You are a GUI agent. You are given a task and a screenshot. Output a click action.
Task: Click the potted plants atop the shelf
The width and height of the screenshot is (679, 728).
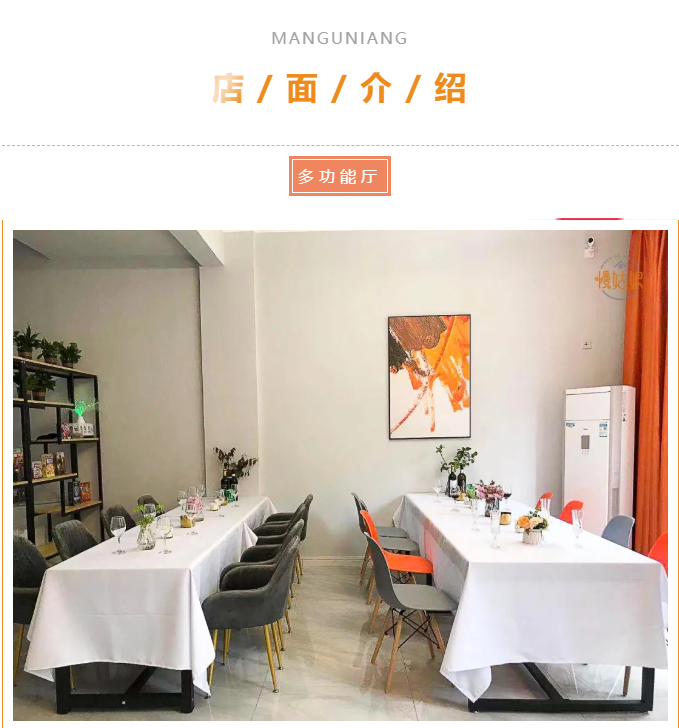pos(47,344)
